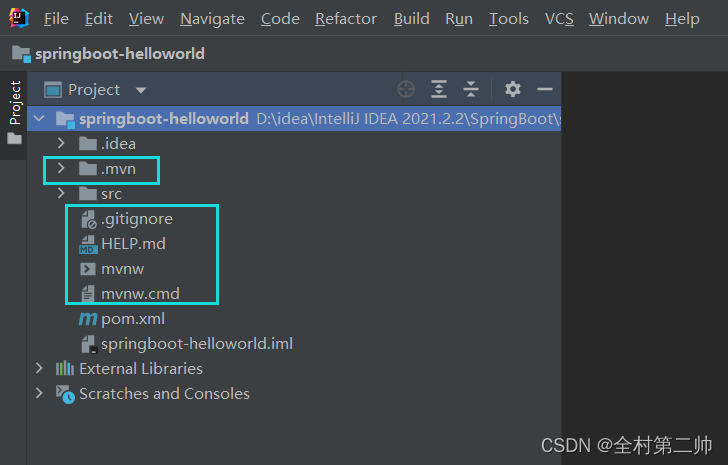Image resolution: width=728 pixels, height=465 pixels.
Task: Select the mvnw script file
Action: tap(123, 269)
